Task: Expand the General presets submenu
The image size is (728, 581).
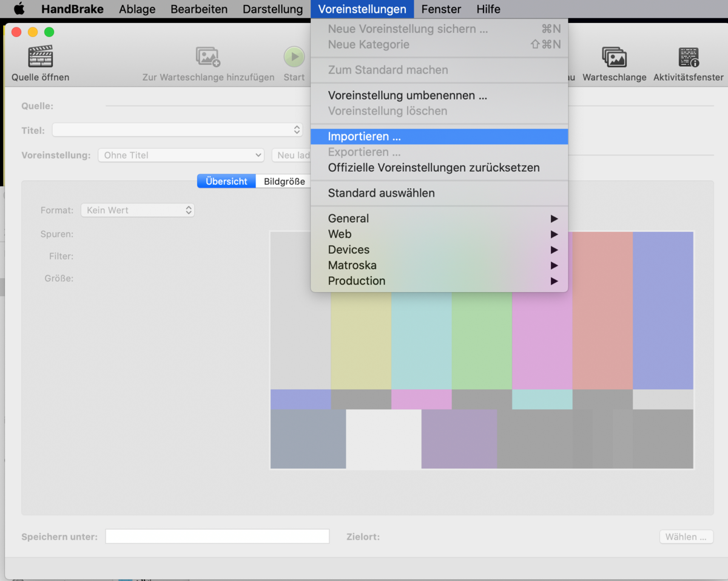Action: [x=439, y=219]
